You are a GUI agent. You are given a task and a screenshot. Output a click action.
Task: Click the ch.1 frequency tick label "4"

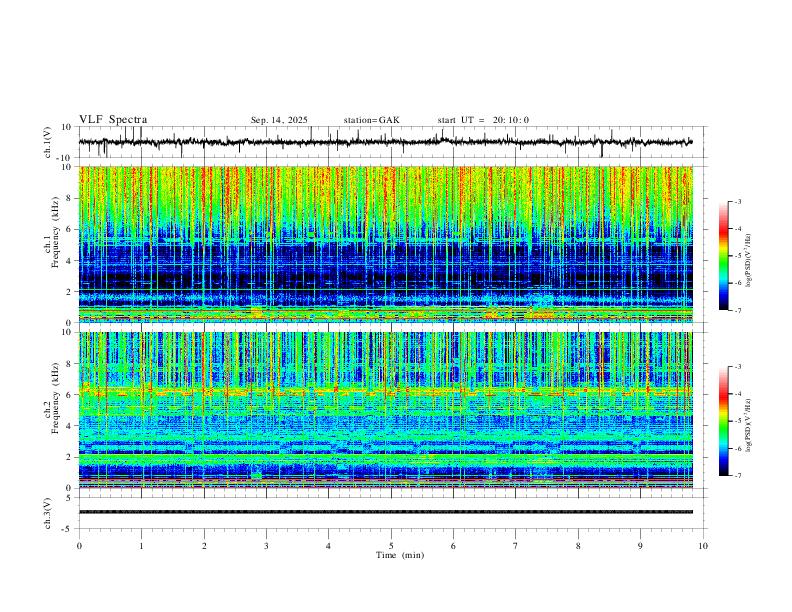pyautogui.click(x=69, y=261)
